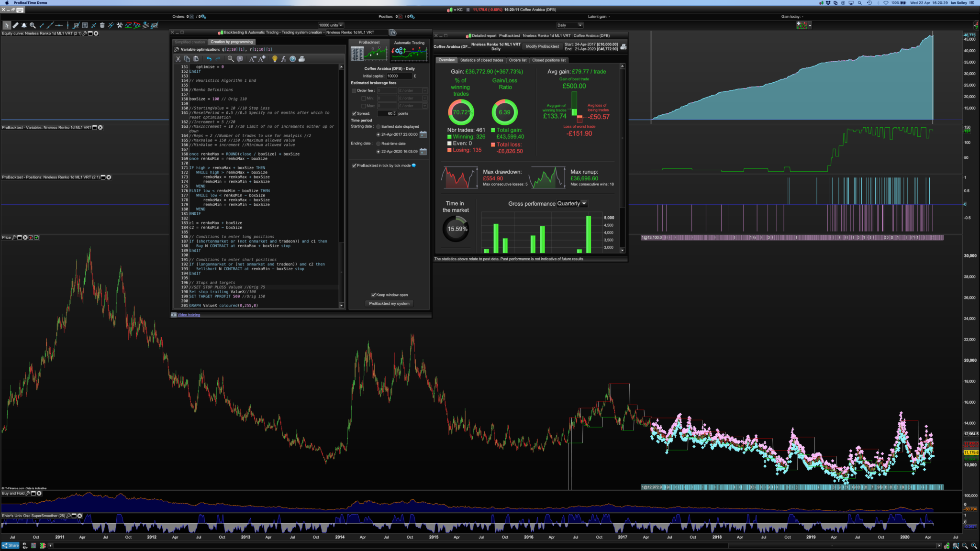Viewport: 980px width, 551px height.
Task: Select the ruler measurement tool
Action: (x=15, y=25)
